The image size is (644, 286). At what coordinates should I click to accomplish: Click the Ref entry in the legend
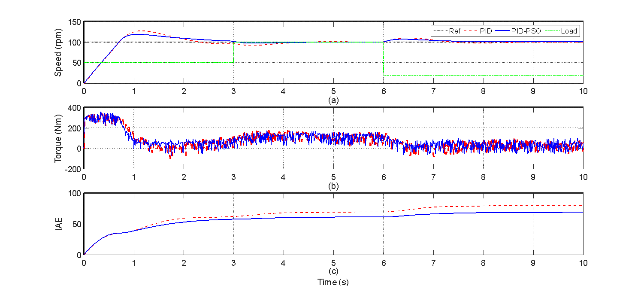pyautogui.click(x=454, y=31)
